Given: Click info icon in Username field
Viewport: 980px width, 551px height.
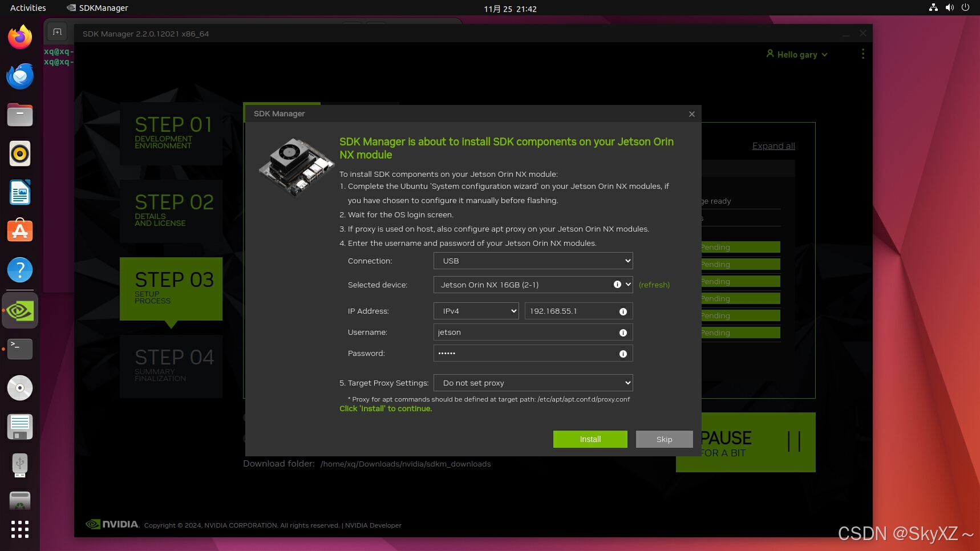Looking at the screenshot, I should pyautogui.click(x=623, y=333).
